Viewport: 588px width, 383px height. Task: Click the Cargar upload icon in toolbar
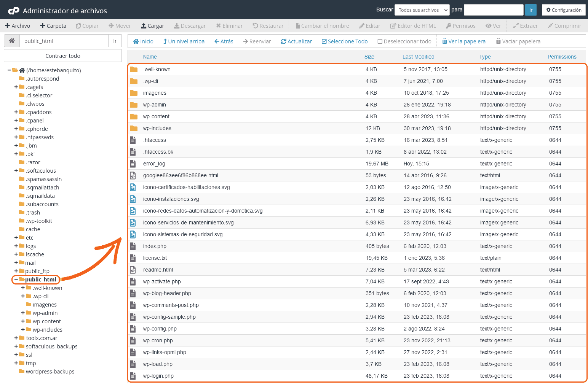144,26
